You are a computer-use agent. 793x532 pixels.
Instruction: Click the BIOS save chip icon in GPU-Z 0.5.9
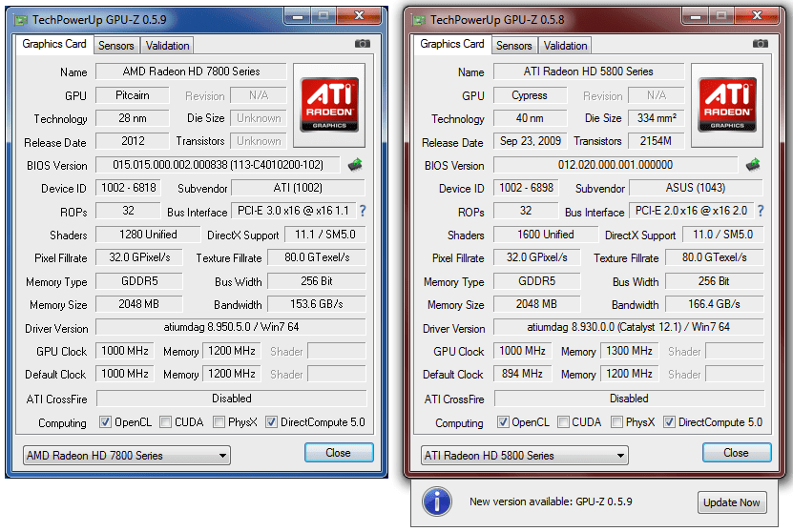[x=356, y=165]
